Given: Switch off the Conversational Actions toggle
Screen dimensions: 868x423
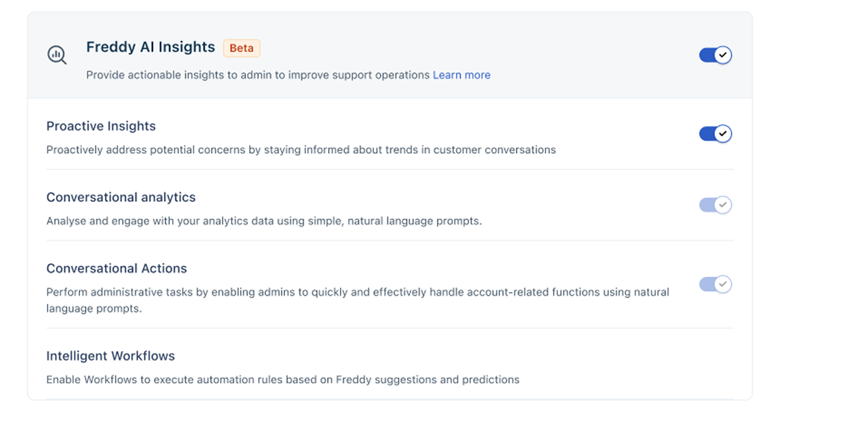Looking at the screenshot, I should [x=715, y=284].
